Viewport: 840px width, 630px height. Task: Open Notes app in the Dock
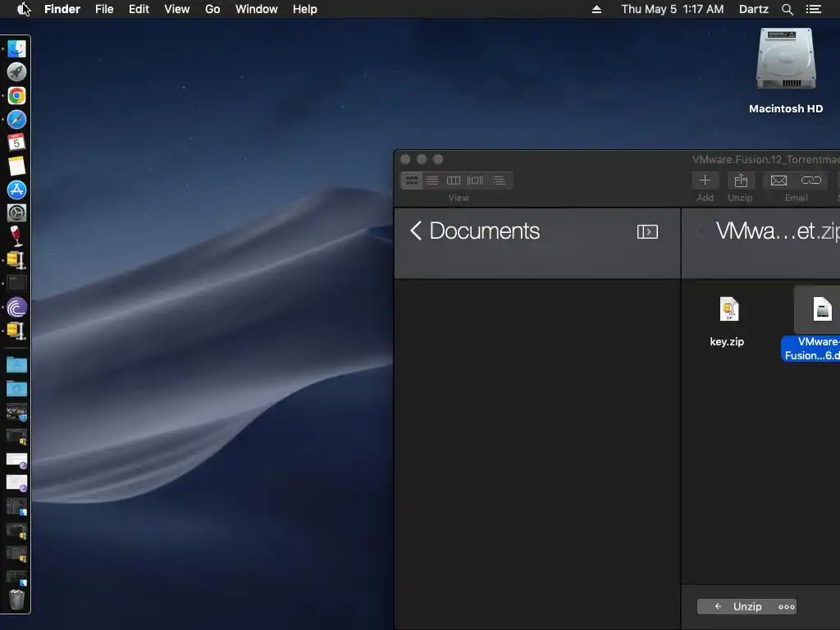[x=16, y=166]
